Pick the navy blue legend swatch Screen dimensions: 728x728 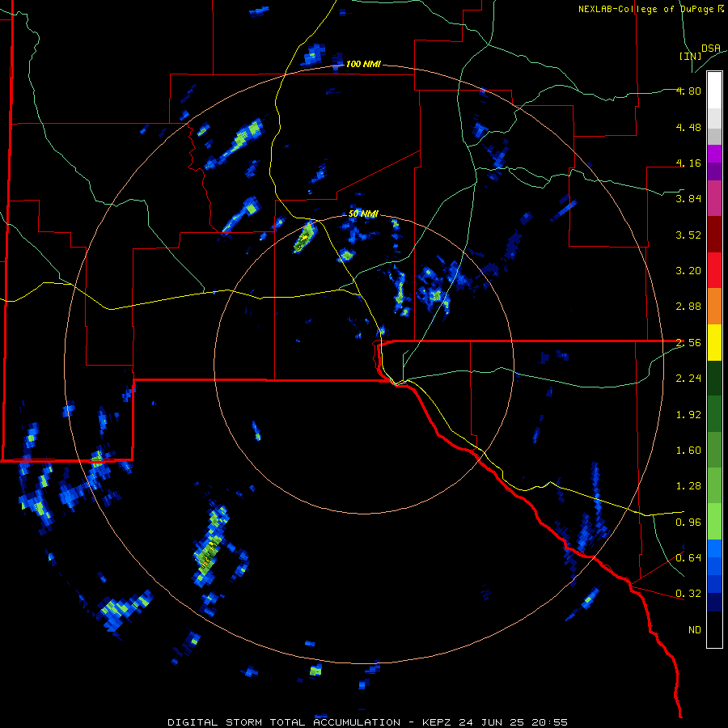click(714, 602)
